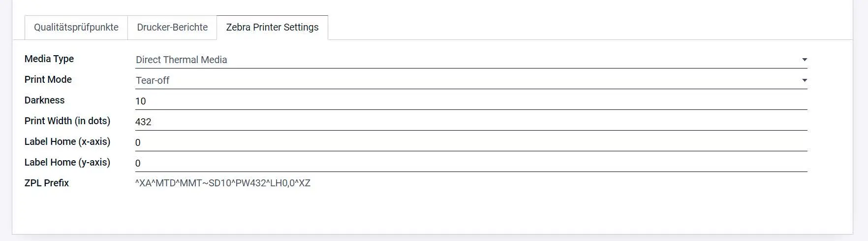Click the Label Home (x-axis) label
Viewport: 868px width, 241px height.
pos(67,141)
